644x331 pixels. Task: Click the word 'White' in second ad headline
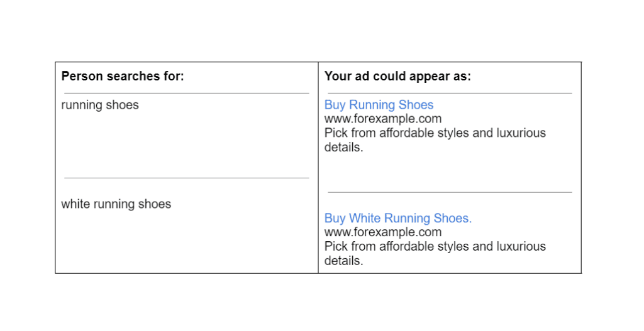(x=365, y=218)
